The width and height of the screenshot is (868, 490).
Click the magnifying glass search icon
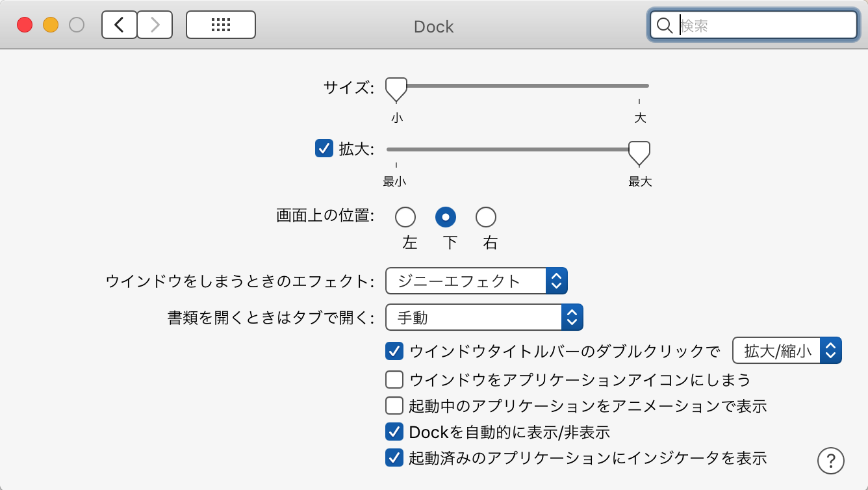point(665,25)
